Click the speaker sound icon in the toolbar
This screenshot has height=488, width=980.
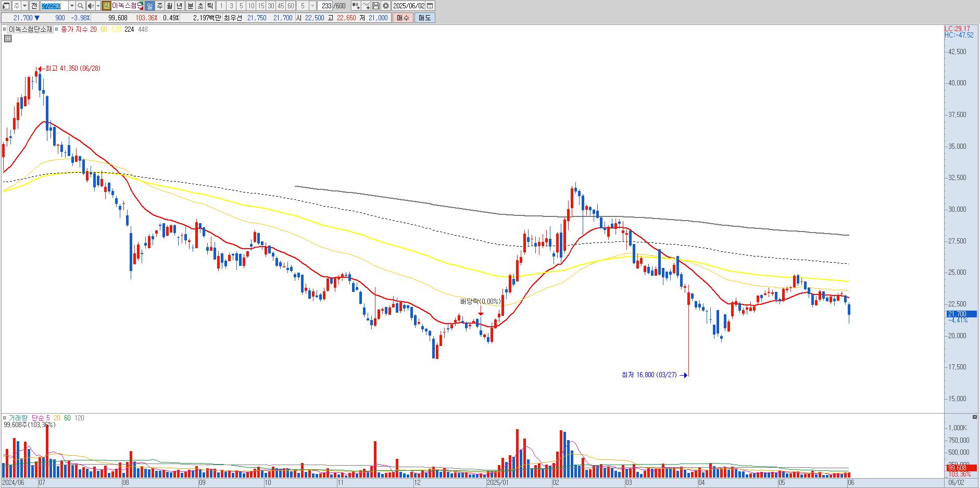pos(91,6)
